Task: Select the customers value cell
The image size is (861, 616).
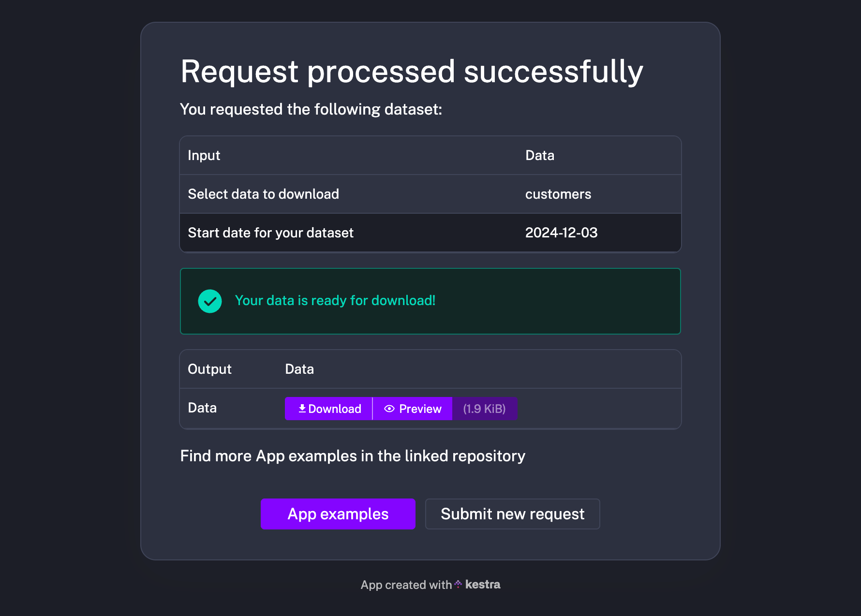Action: [558, 194]
